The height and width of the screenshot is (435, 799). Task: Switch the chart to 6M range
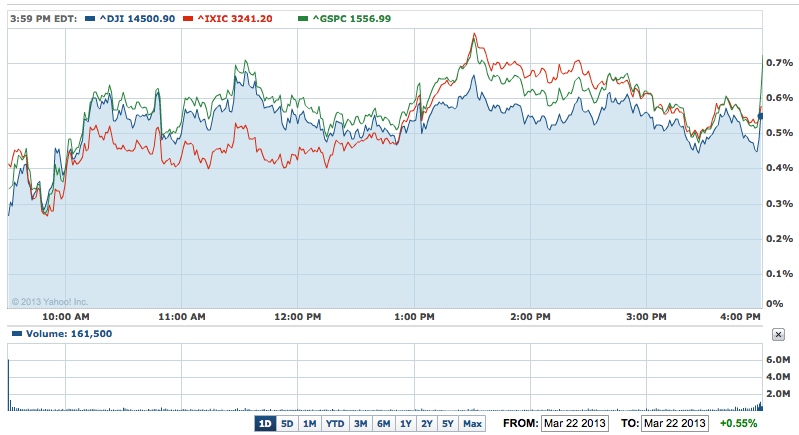[x=383, y=424]
